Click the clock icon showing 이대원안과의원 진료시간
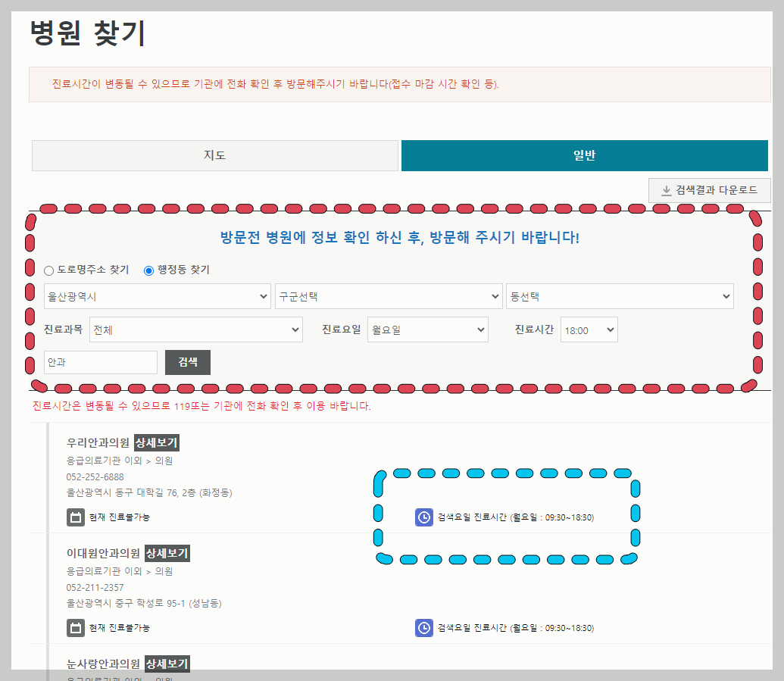Screen dimensions: 784x681 click(x=423, y=627)
